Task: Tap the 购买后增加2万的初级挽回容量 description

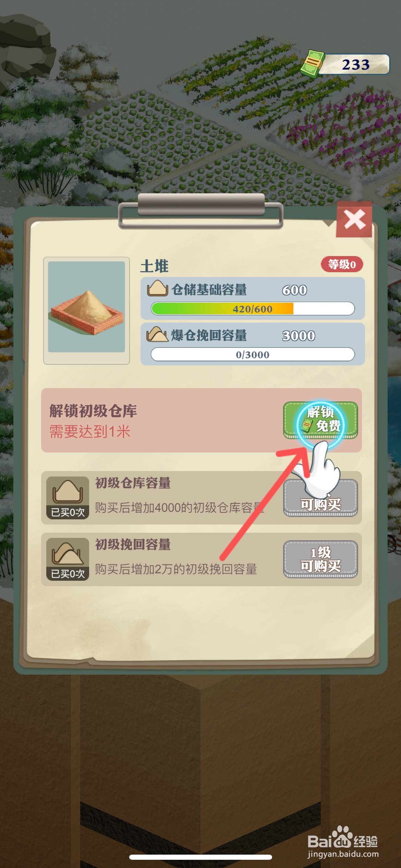Action: [176, 569]
